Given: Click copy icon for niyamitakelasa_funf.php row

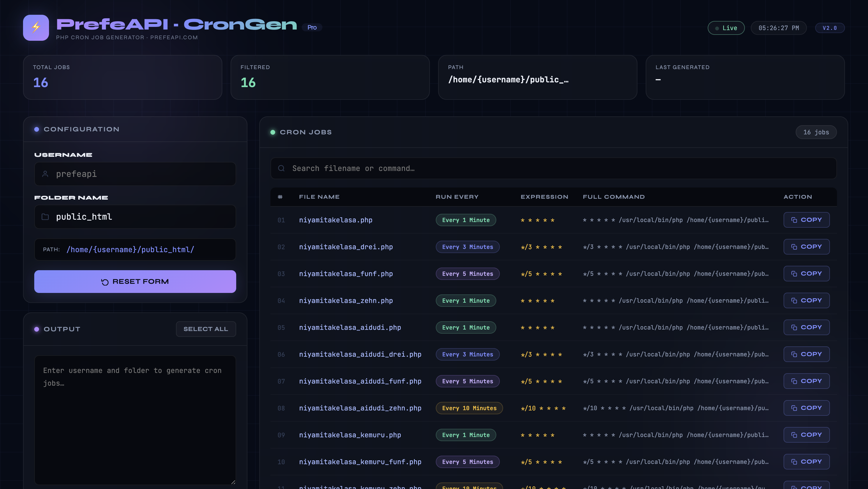Looking at the screenshot, I should [794, 274].
